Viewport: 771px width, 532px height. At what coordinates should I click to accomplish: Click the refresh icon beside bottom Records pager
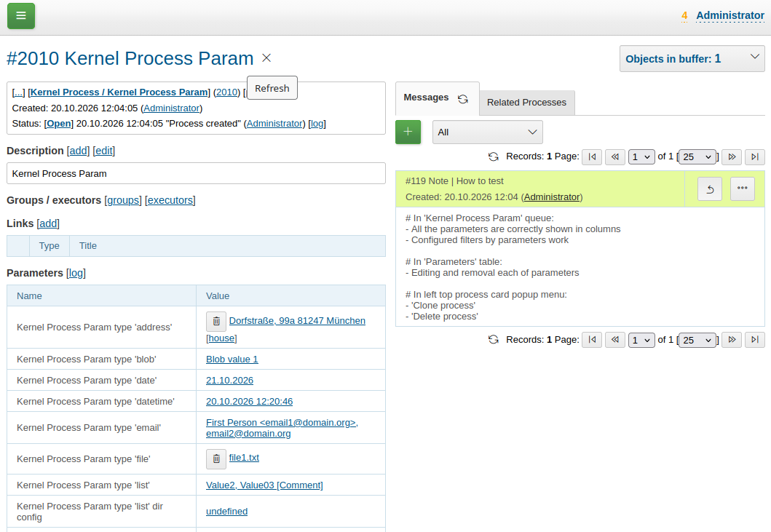click(493, 340)
